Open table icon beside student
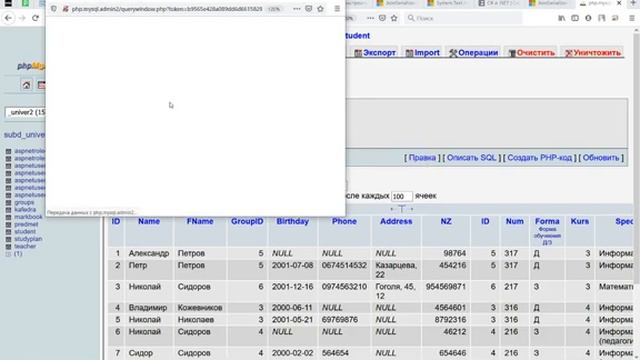The image size is (640, 360). tap(8, 232)
